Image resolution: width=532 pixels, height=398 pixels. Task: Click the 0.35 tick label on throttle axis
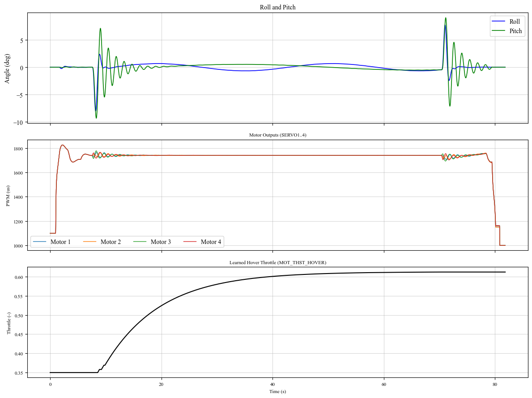click(19, 373)
